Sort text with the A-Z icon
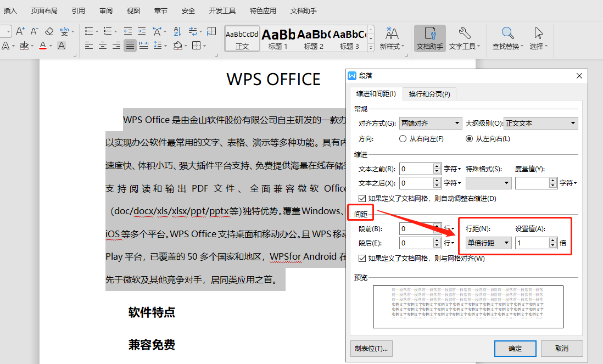Image resolution: width=603 pixels, height=364 pixels. [177, 31]
